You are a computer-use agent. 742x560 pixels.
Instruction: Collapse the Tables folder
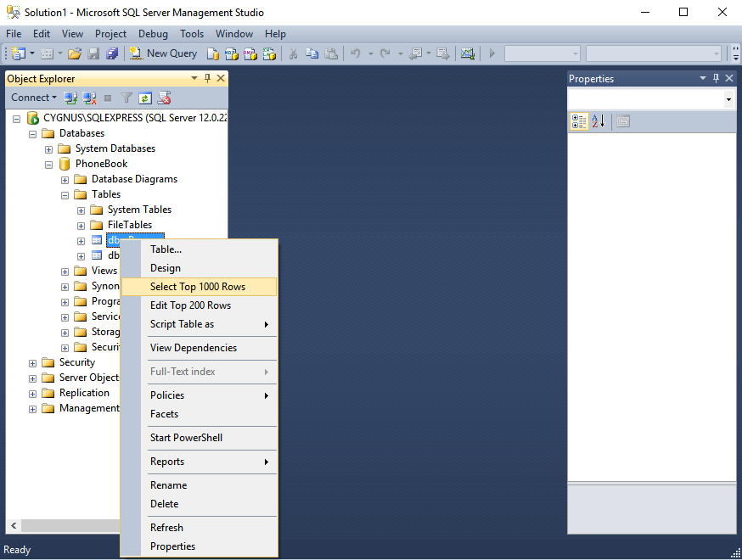(65, 195)
